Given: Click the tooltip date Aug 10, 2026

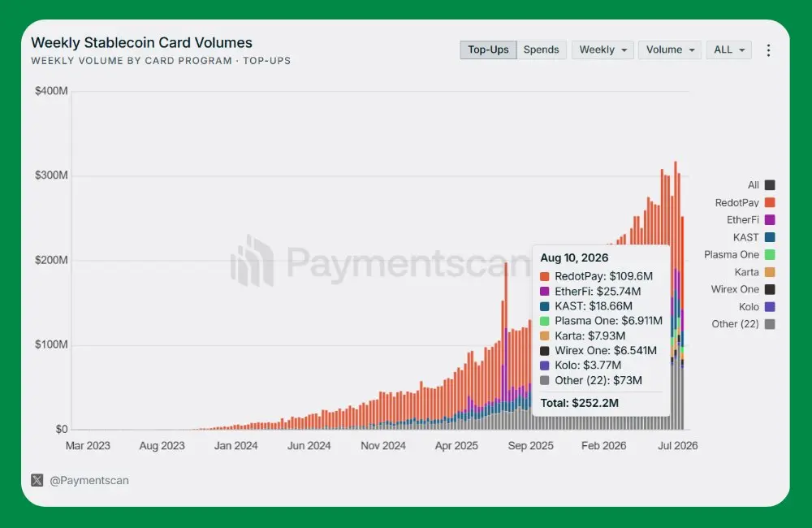Looking at the screenshot, I should (x=574, y=258).
